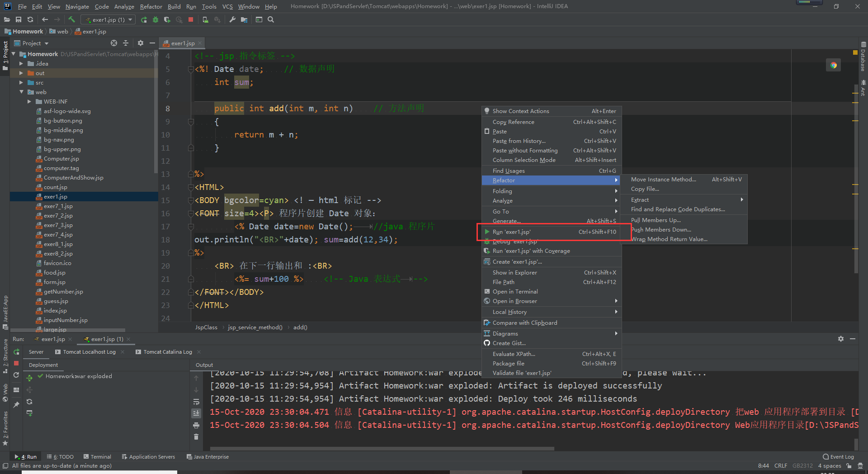Expand the WEB-INF folder arrow
Image resolution: width=868 pixels, height=474 pixels.
29,101
